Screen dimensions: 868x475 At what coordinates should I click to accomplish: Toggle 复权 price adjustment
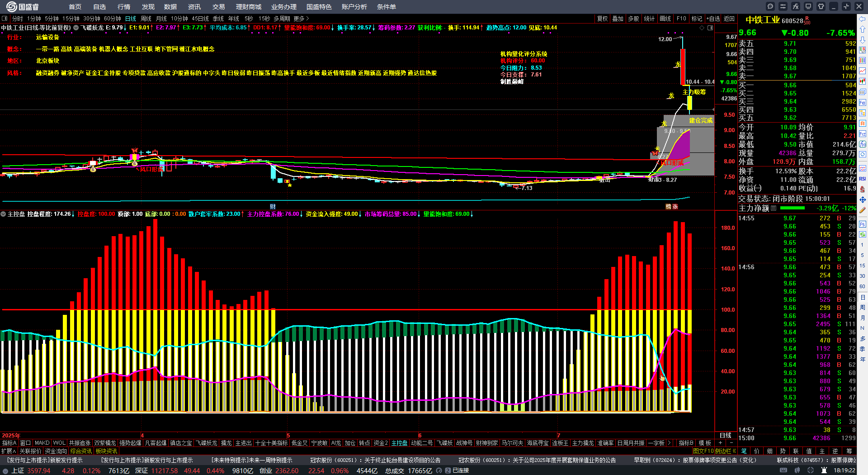[x=603, y=19]
